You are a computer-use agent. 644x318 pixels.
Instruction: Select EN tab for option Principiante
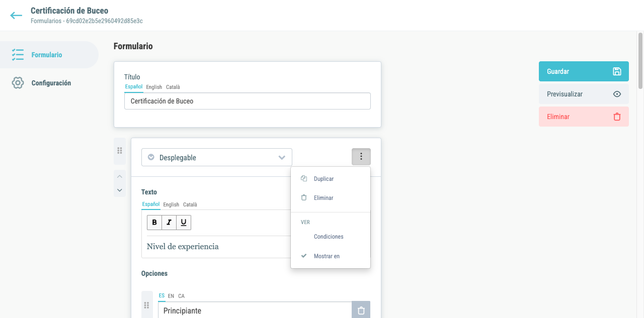click(x=171, y=296)
